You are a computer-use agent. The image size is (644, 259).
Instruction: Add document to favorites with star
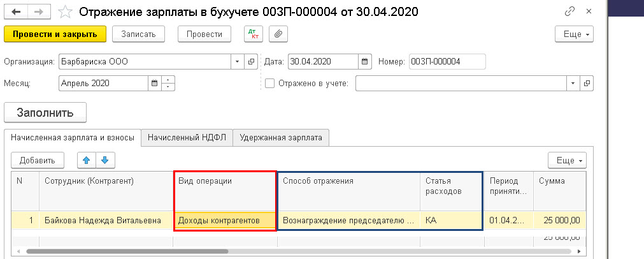click(x=66, y=12)
